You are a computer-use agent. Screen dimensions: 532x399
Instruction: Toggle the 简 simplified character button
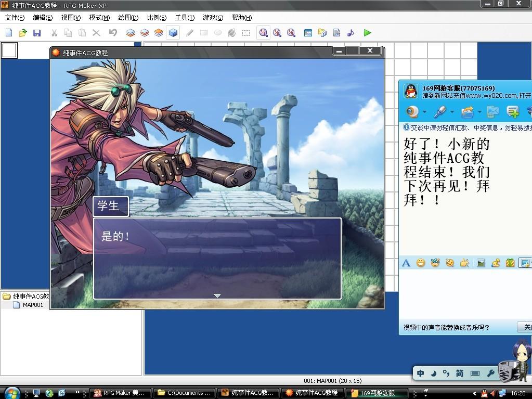coord(459,373)
